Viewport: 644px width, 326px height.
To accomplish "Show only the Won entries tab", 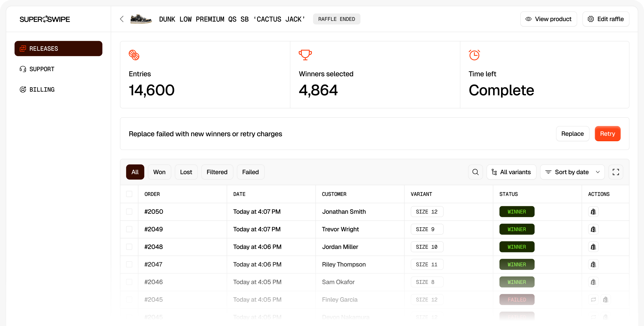I will point(159,172).
